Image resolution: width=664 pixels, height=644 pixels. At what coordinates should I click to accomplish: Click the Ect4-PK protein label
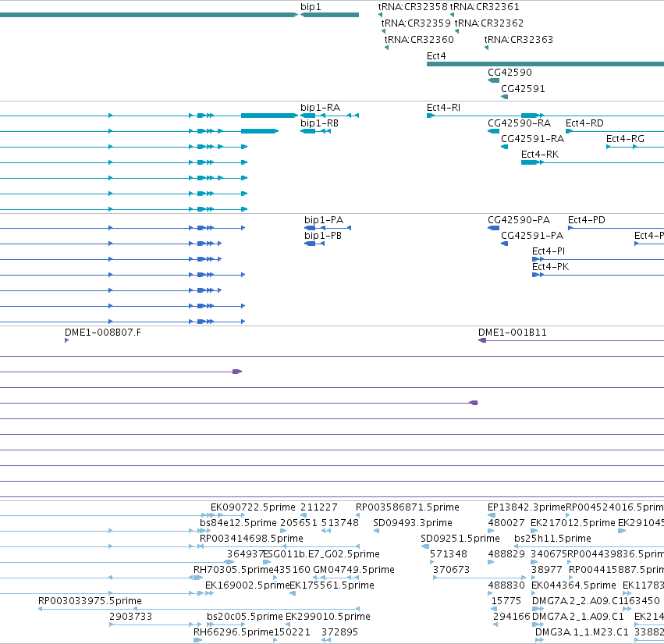click(x=551, y=267)
